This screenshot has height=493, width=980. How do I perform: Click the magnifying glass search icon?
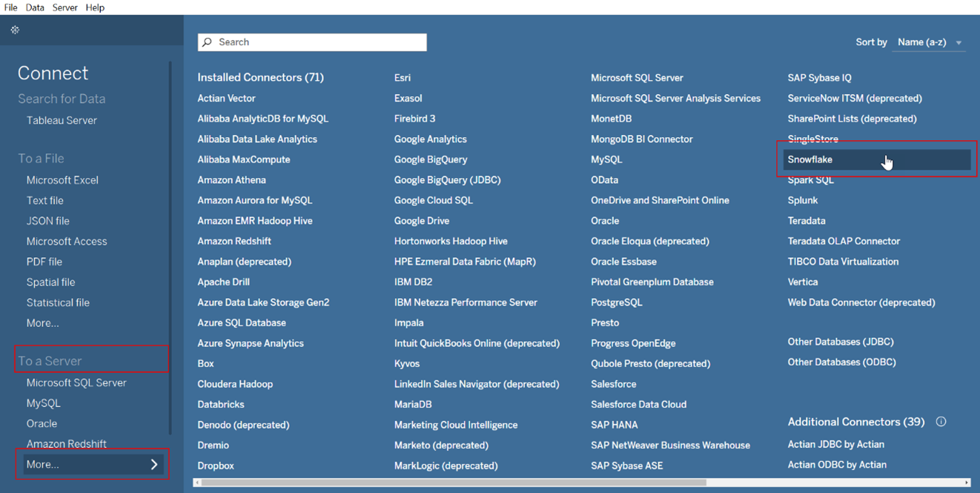coord(208,42)
